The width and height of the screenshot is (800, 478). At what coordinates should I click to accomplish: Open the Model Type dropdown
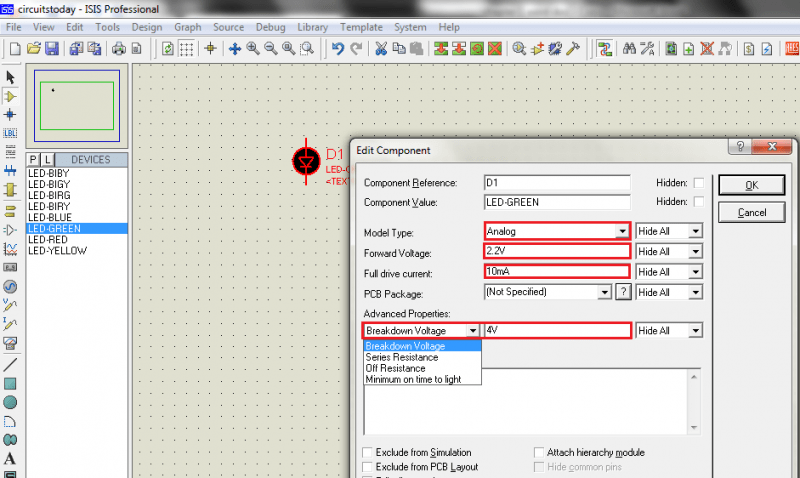622,231
